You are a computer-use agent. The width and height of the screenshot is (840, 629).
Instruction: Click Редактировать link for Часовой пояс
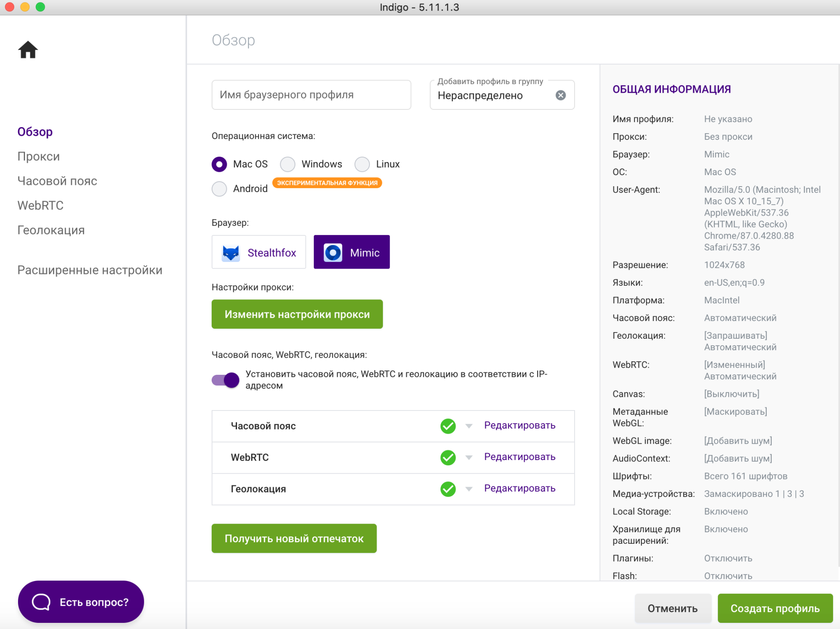(x=520, y=425)
